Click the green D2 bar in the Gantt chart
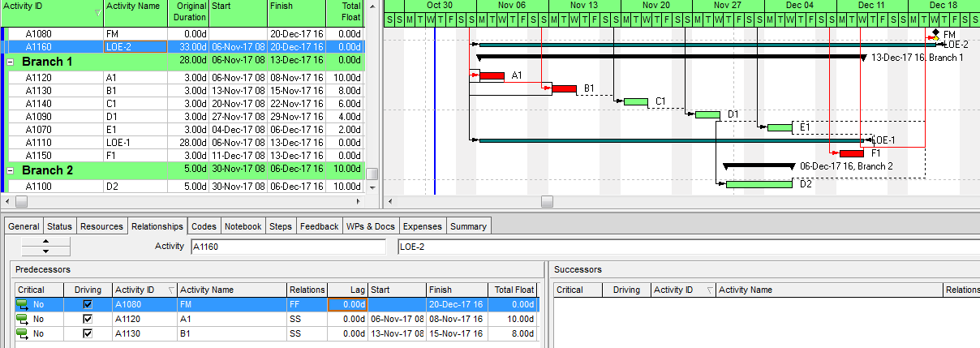 coord(759,184)
